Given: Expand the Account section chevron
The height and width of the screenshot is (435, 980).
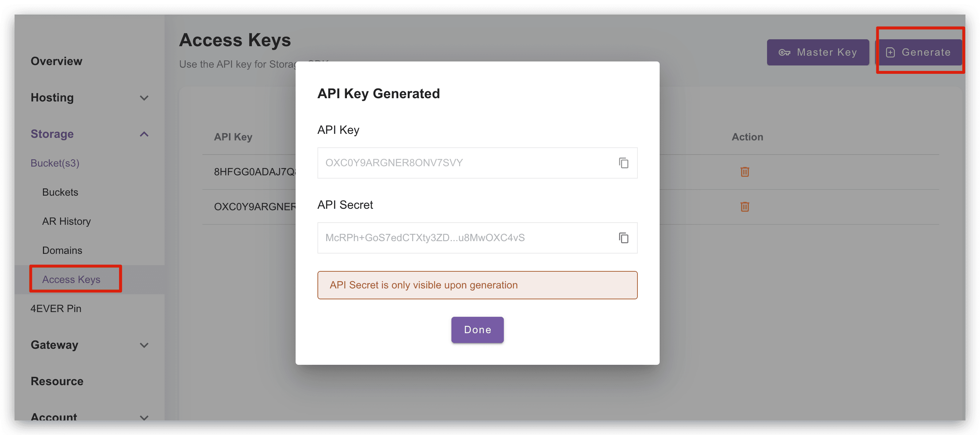Looking at the screenshot, I should pos(144,417).
